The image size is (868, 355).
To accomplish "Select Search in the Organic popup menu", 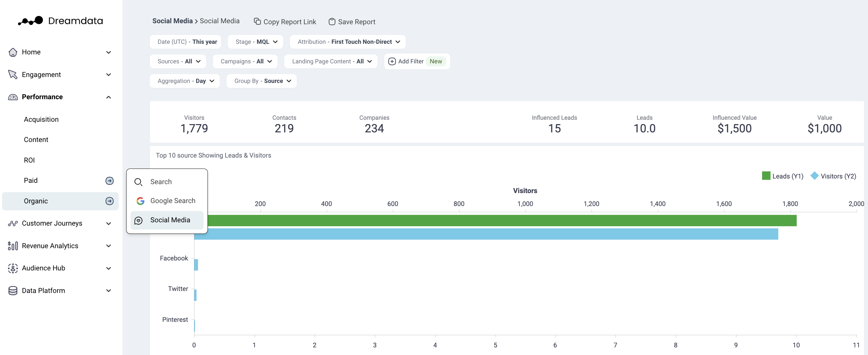I will coord(161,182).
